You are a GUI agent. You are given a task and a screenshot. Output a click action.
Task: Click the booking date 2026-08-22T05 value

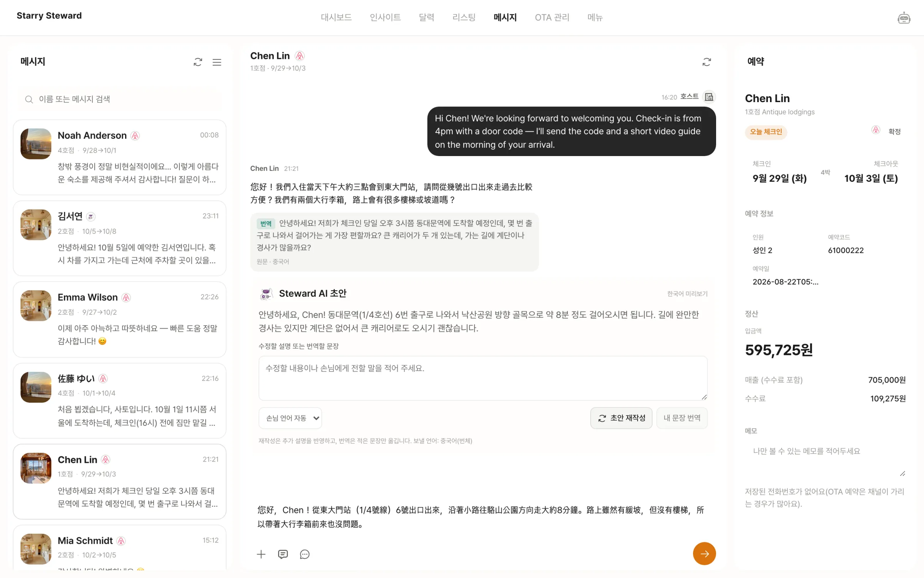coord(785,282)
